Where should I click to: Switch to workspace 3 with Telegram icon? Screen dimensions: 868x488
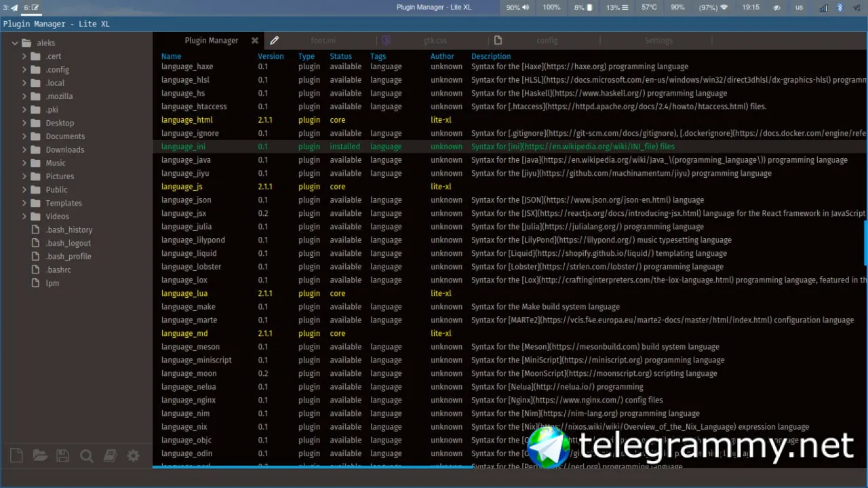tap(10, 7)
